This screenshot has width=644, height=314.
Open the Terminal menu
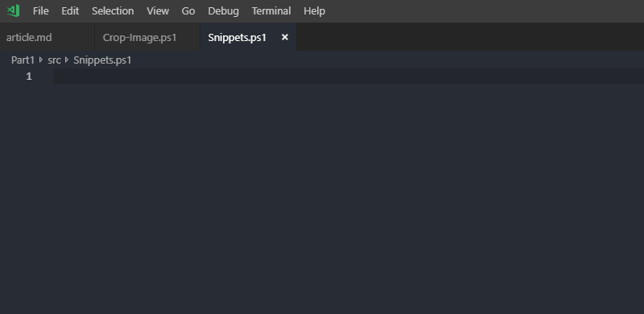271,11
